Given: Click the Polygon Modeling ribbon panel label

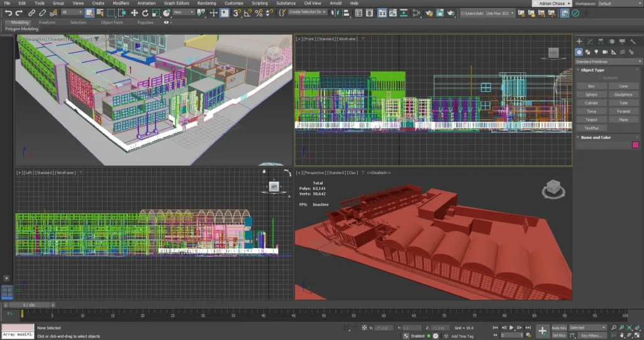Looking at the screenshot, I should click(x=22, y=29).
